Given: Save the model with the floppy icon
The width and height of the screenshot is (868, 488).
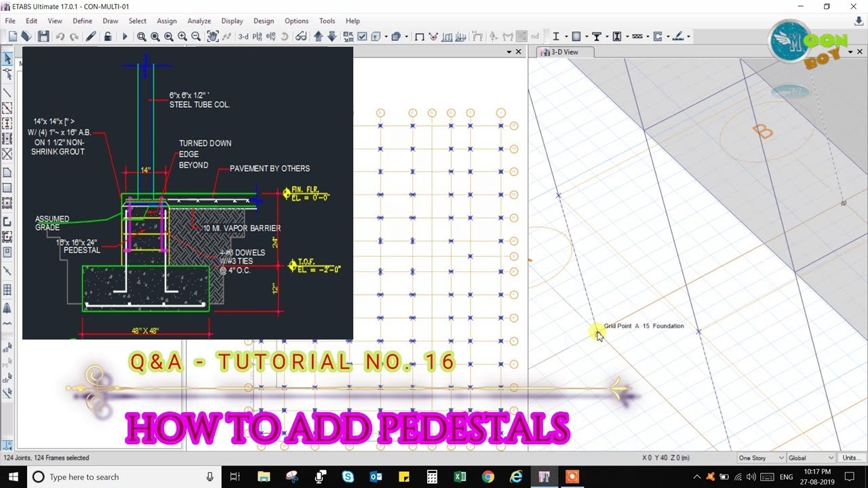Looking at the screenshot, I should click(x=43, y=37).
